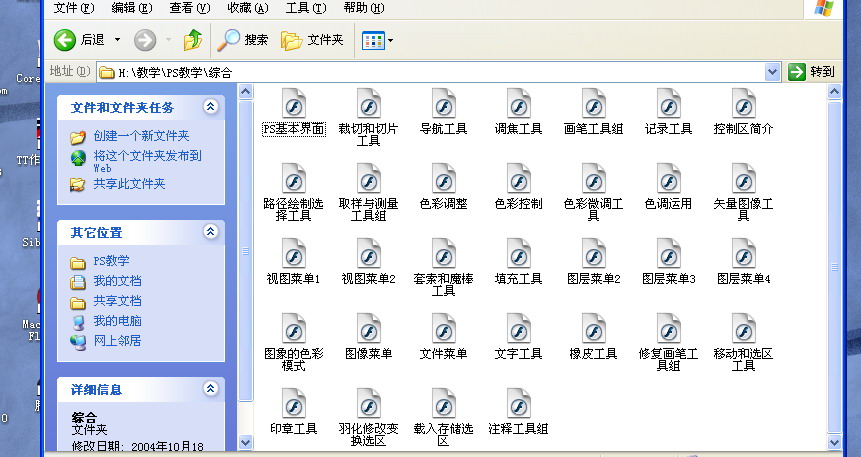
Task: Select the 注释工具组 file icon
Action: pyautogui.click(x=518, y=404)
